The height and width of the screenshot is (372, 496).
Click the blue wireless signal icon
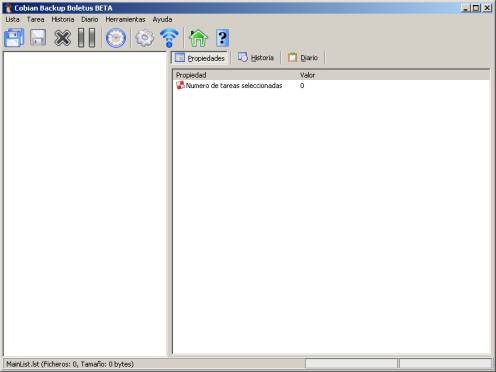(x=169, y=38)
